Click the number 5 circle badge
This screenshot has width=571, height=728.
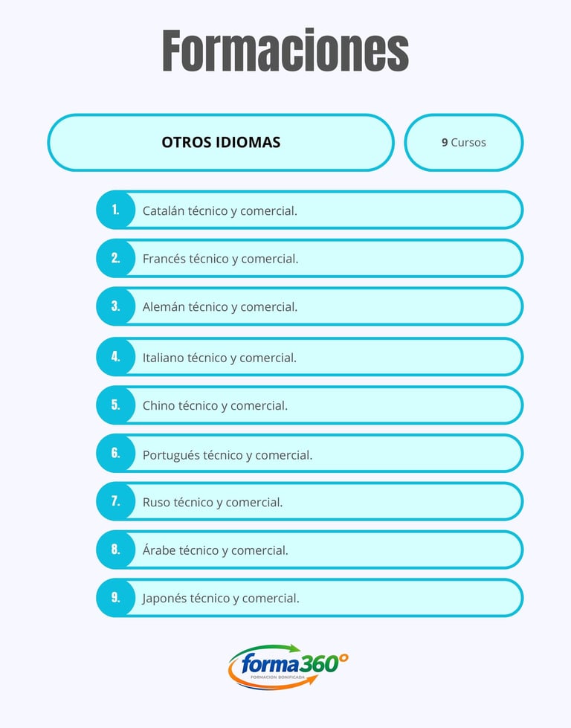point(115,405)
